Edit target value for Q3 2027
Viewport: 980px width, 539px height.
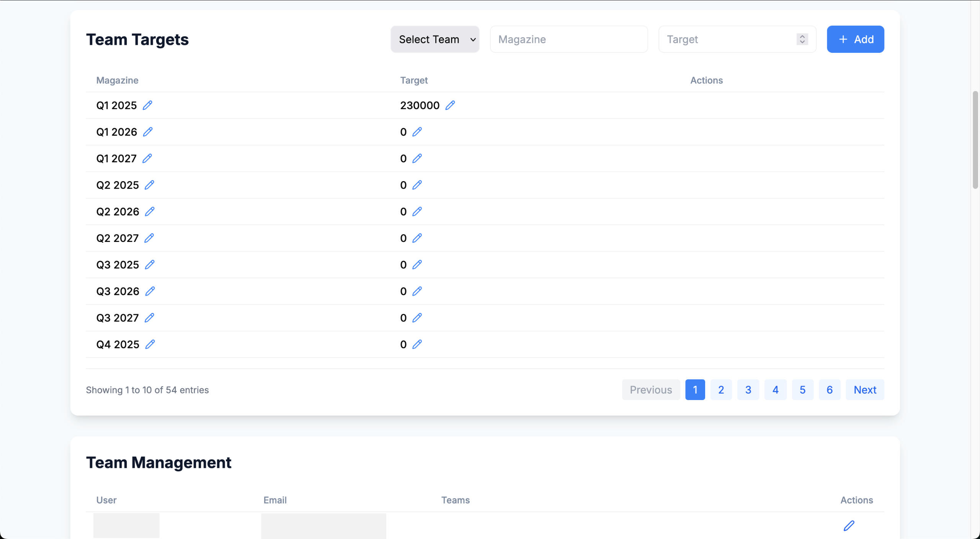click(417, 318)
